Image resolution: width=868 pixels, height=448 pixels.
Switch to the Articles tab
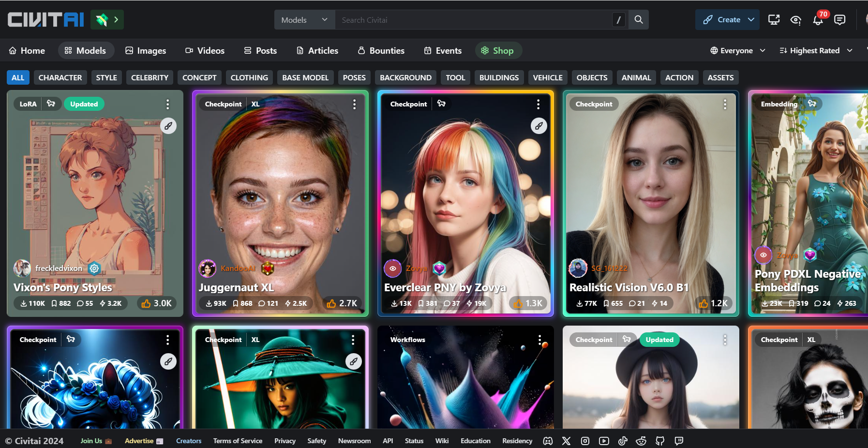[317, 50]
